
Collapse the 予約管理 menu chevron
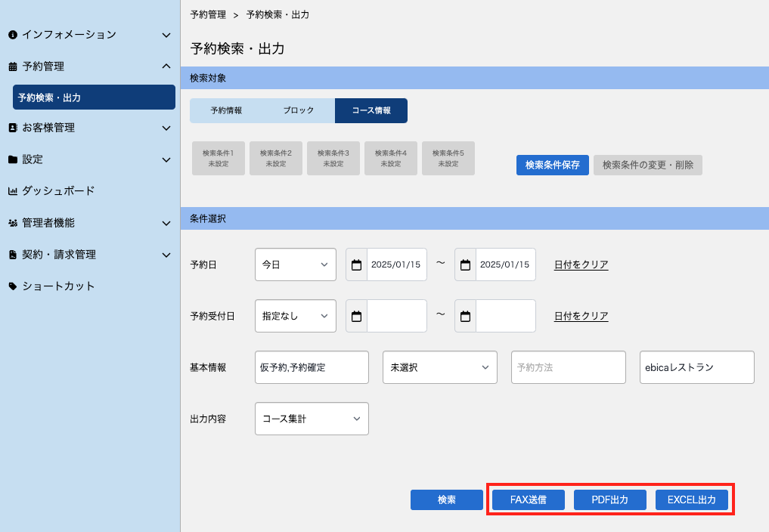(166, 66)
